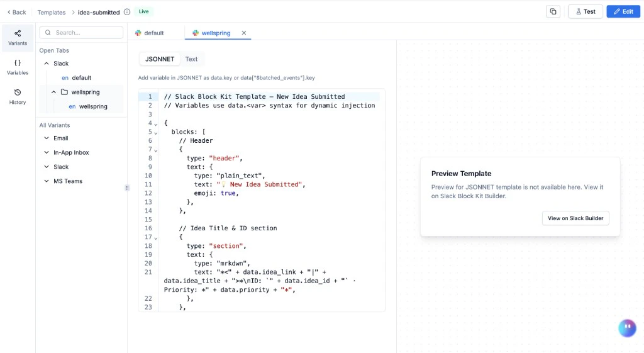Click 'type: "mrkdwn"' code line
The image size is (644, 353).
[x=222, y=264]
